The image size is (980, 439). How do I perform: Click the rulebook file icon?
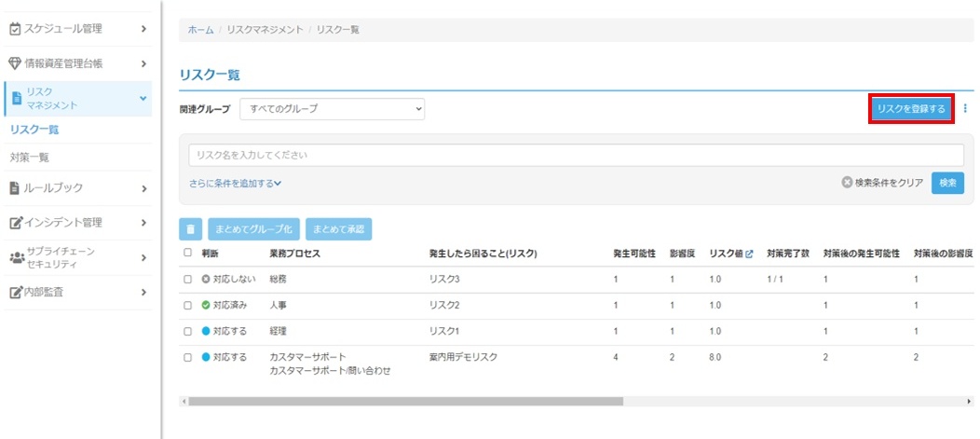click(x=14, y=188)
